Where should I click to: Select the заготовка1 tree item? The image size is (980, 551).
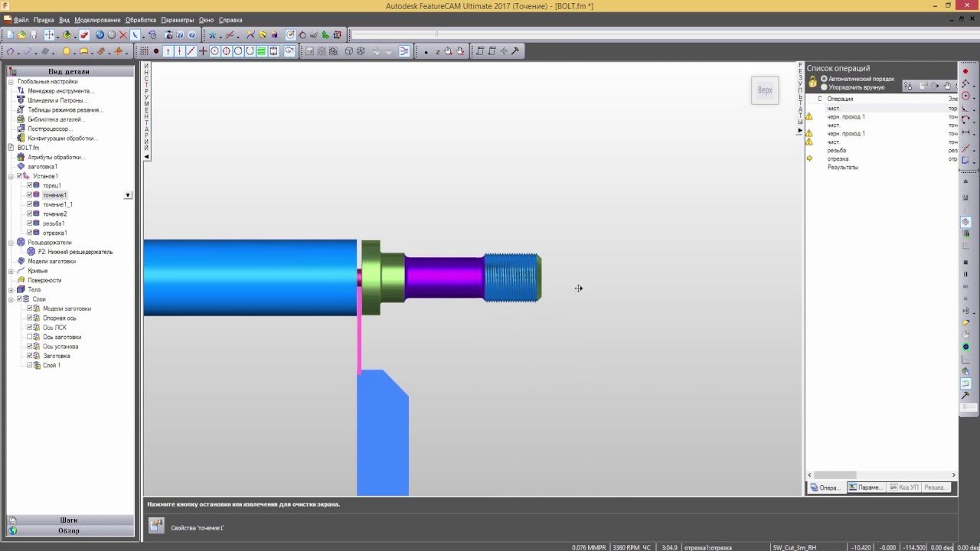point(43,167)
